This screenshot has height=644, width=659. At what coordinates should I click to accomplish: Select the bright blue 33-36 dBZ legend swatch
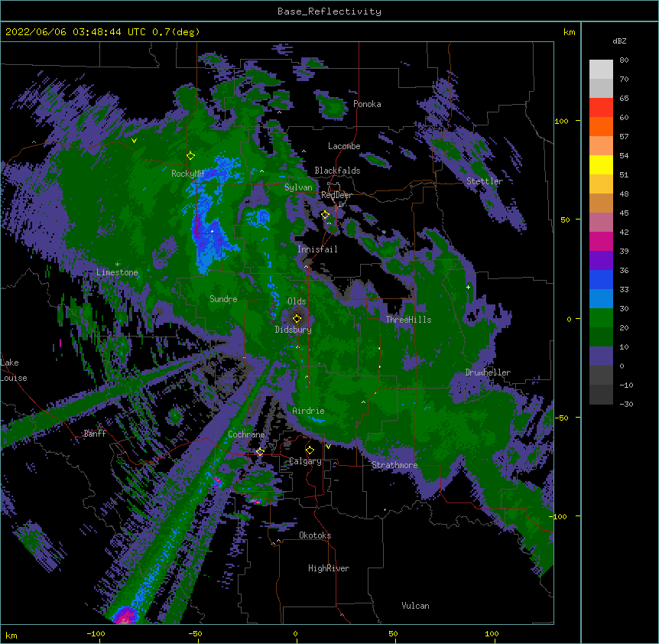click(601, 279)
